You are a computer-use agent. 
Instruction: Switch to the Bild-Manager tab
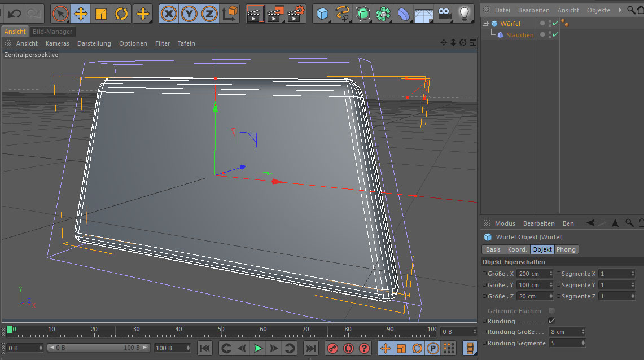point(52,32)
